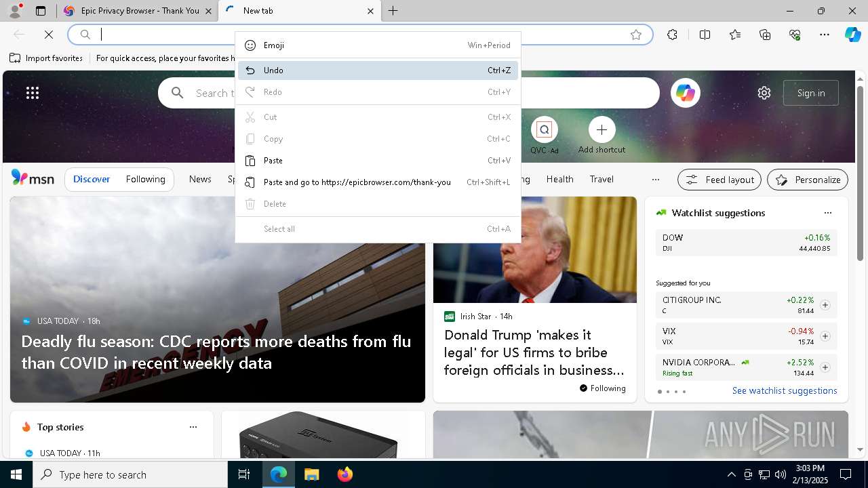Show hidden system tray icons
The height and width of the screenshot is (488, 868).
click(x=731, y=474)
